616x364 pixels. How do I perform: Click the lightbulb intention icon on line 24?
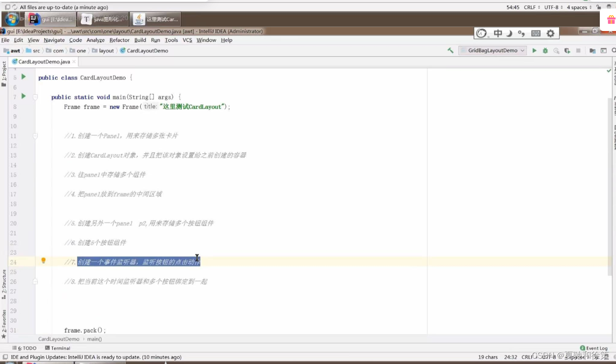43,260
